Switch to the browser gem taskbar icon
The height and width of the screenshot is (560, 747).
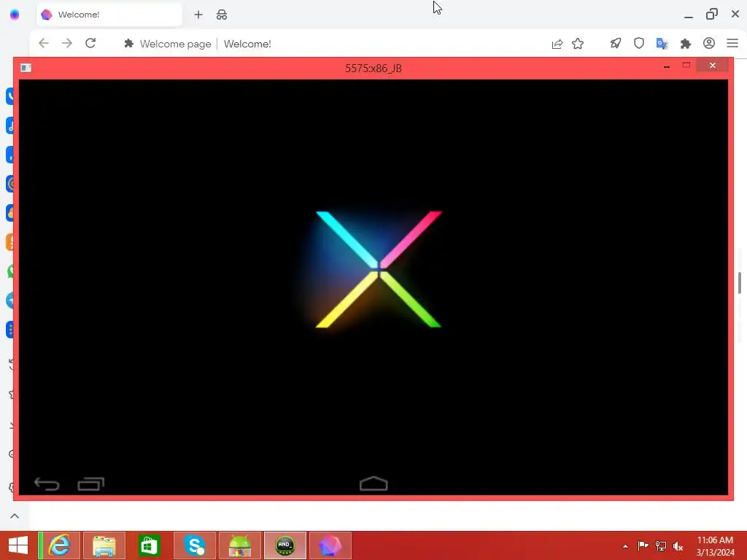(x=330, y=545)
